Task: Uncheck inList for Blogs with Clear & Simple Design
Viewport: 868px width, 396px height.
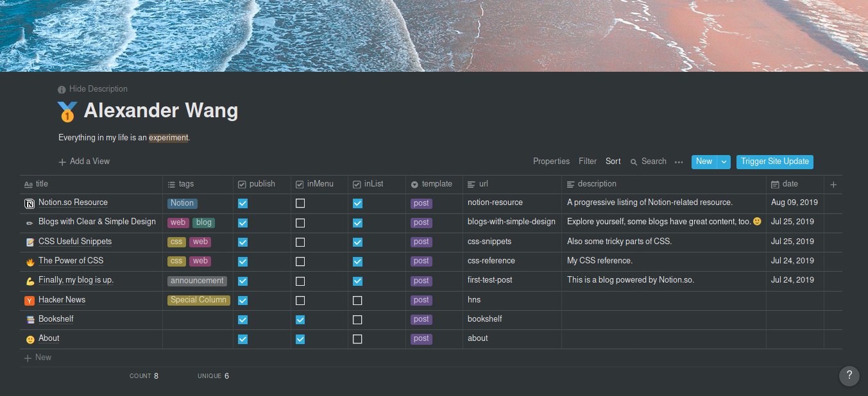Action: click(357, 223)
